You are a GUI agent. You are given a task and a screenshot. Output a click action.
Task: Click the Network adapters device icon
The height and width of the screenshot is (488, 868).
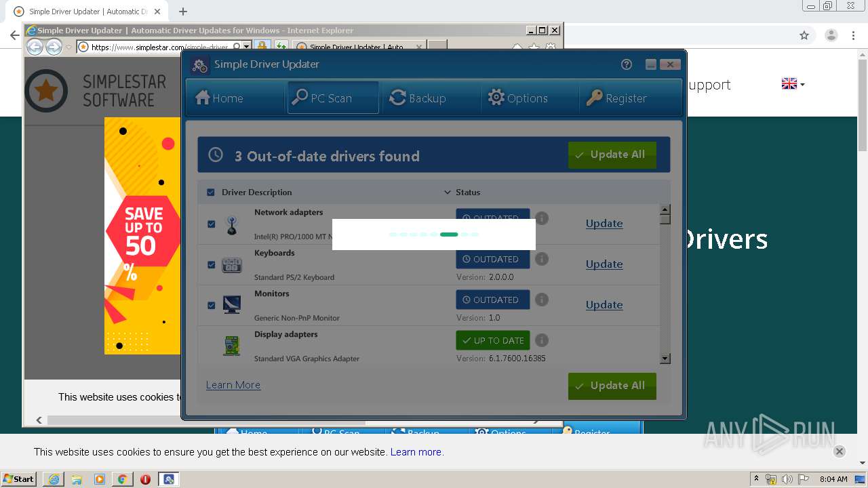pos(232,226)
